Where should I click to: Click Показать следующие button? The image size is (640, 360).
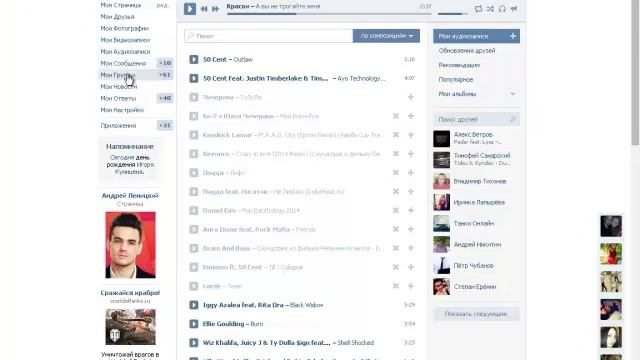click(476, 314)
